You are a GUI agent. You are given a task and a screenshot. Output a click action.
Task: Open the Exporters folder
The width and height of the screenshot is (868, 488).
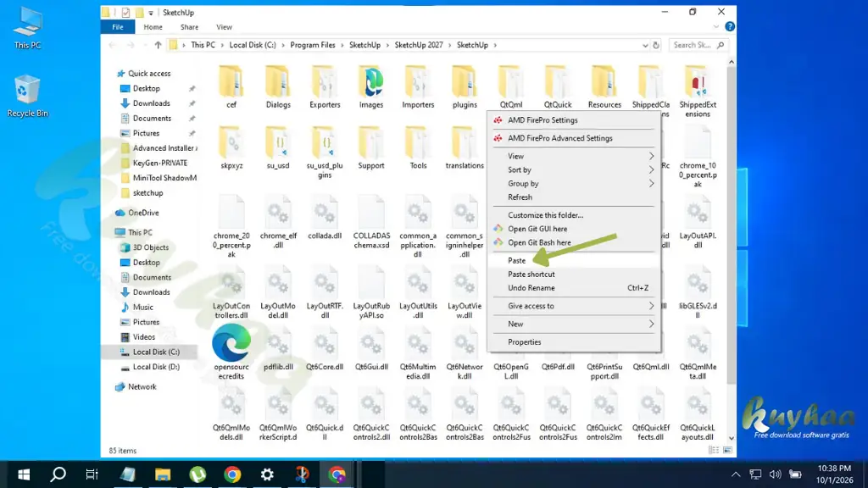(x=325, y=87)
